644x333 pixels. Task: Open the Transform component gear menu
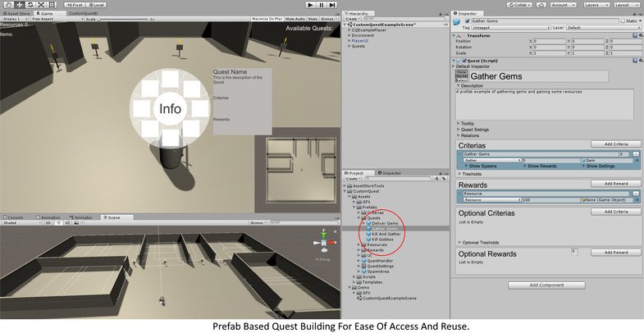[x=641, y=36]
